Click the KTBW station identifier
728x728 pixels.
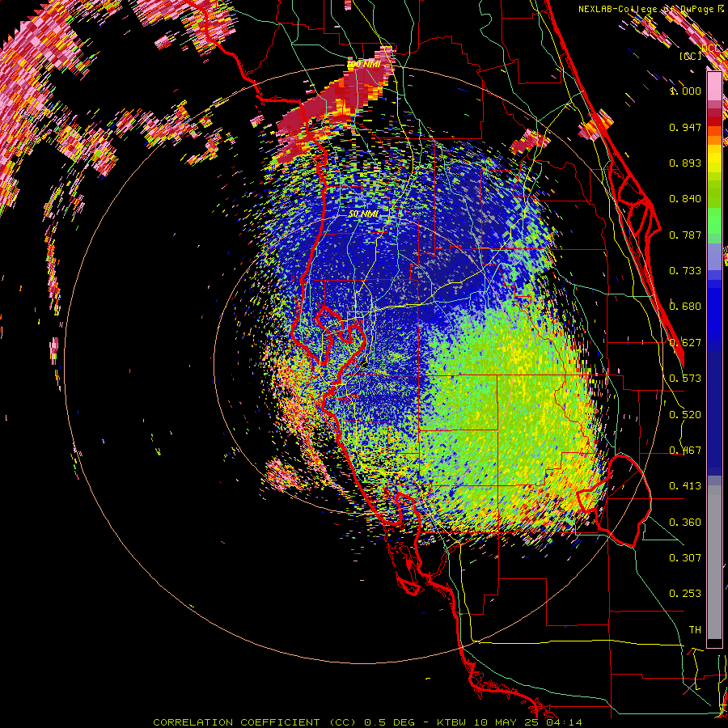[451, 722]
